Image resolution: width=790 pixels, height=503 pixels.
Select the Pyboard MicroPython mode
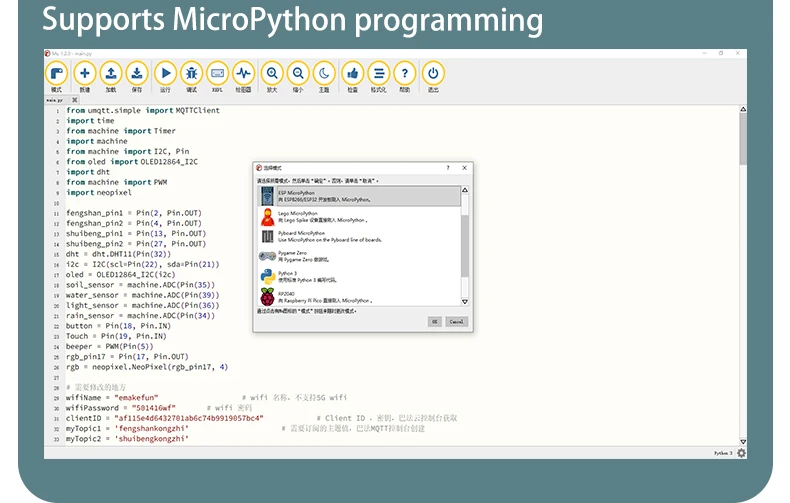tap(359, 236)
